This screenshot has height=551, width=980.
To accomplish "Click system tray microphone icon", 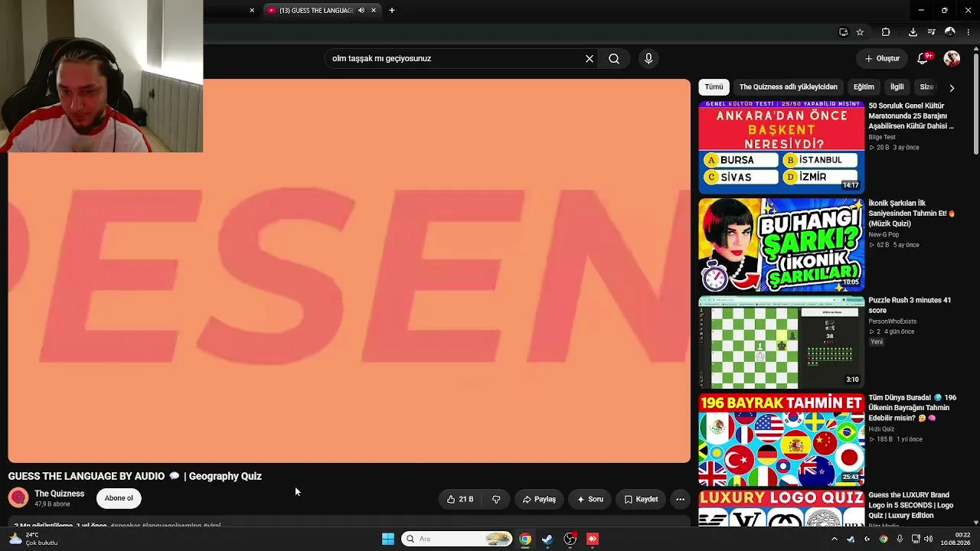I will [x=900, y=539].
